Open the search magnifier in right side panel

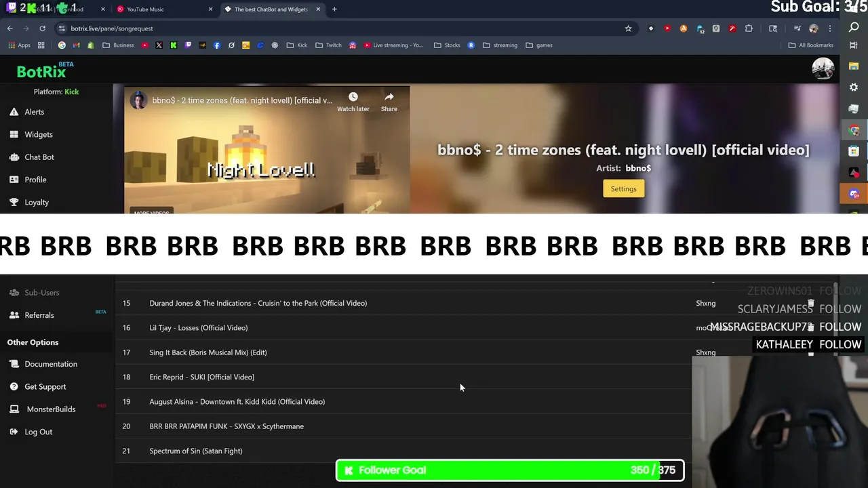coord(854,28)
